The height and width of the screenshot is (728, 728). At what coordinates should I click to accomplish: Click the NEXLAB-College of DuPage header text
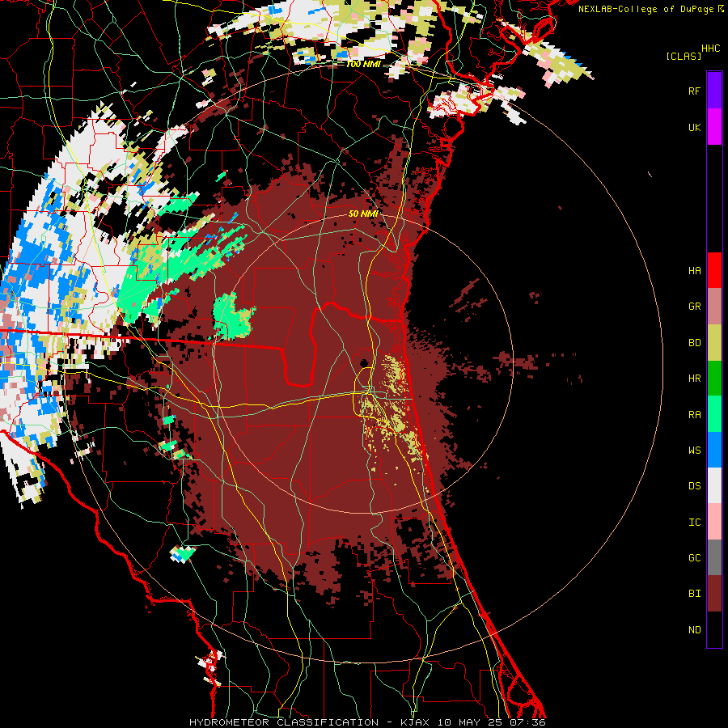[645, 9]
